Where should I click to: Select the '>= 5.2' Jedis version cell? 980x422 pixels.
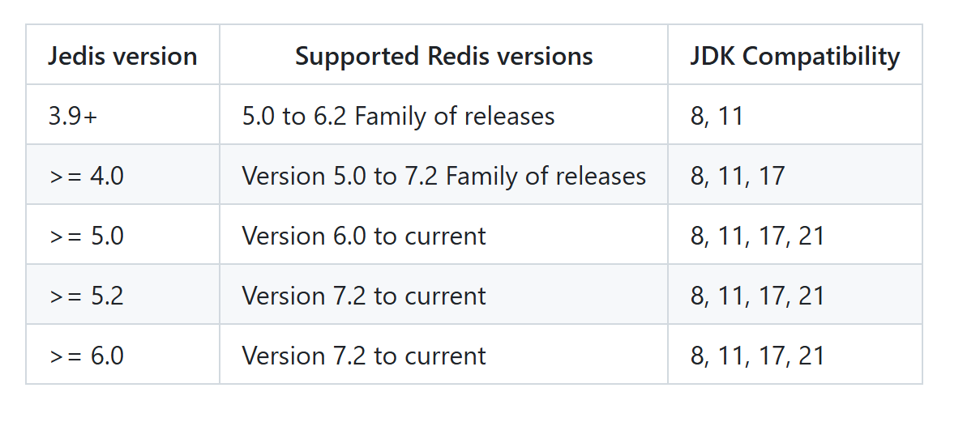pyautogui.click(x=87, y=296)
